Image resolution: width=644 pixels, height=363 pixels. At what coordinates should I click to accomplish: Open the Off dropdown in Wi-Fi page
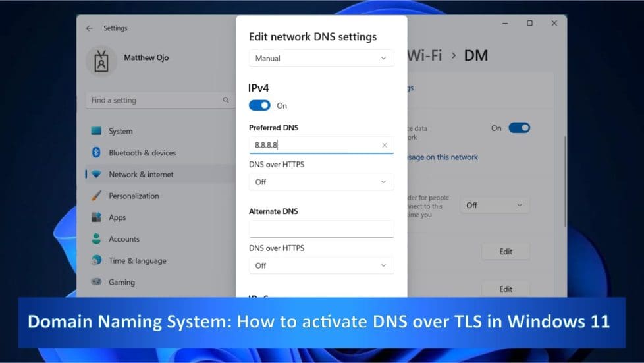pyautogui.click(x=495, y=205)
